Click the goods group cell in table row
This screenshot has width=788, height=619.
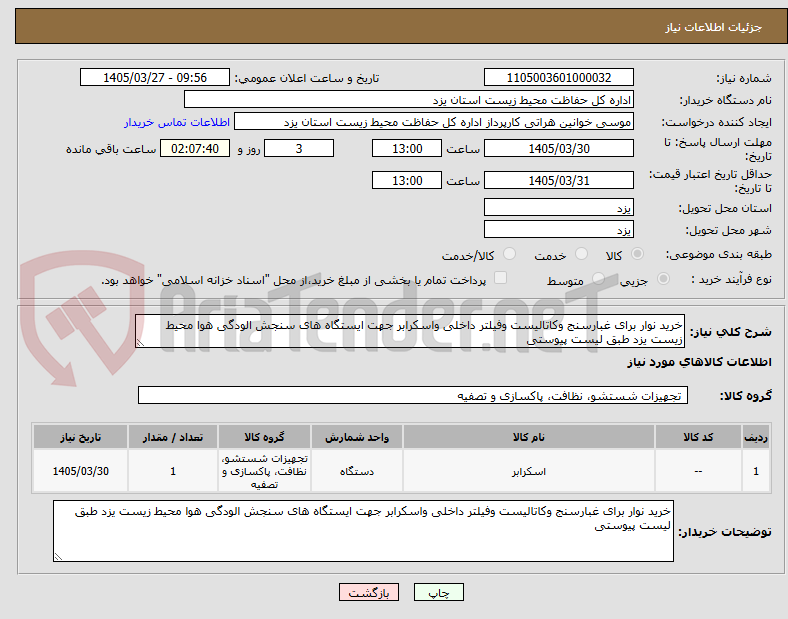click(x=264, y=471)
